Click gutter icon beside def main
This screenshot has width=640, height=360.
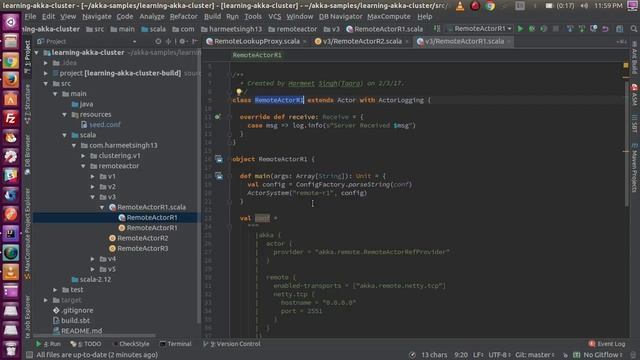click(x=219, y=176)
